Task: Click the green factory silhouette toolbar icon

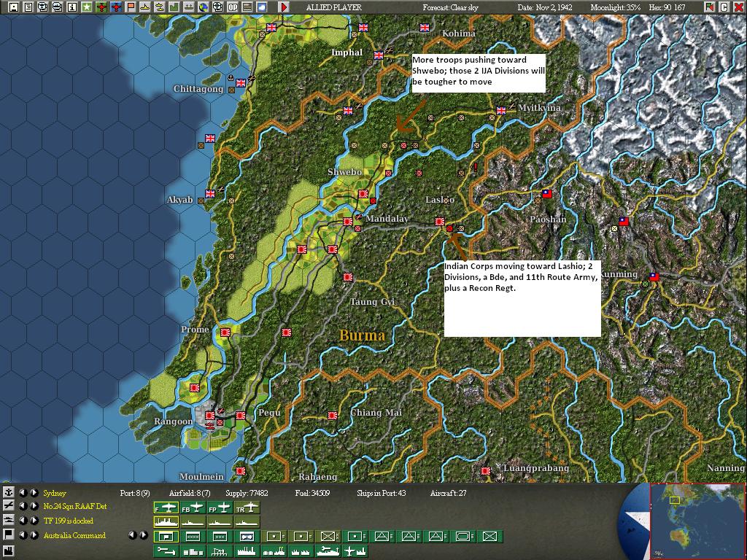Action: pyautogui.click(x=174, y=7)
